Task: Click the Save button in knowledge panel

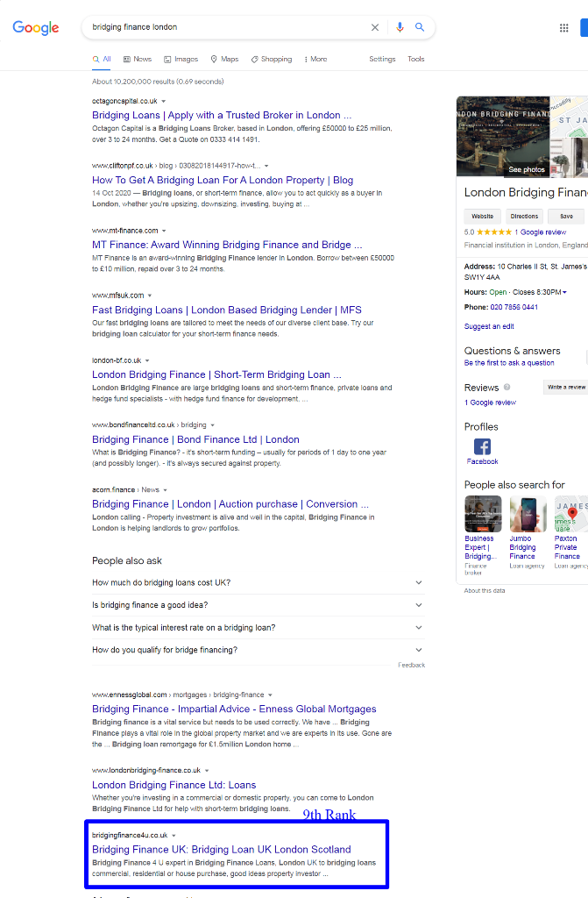Action: [x=566, y=217]
